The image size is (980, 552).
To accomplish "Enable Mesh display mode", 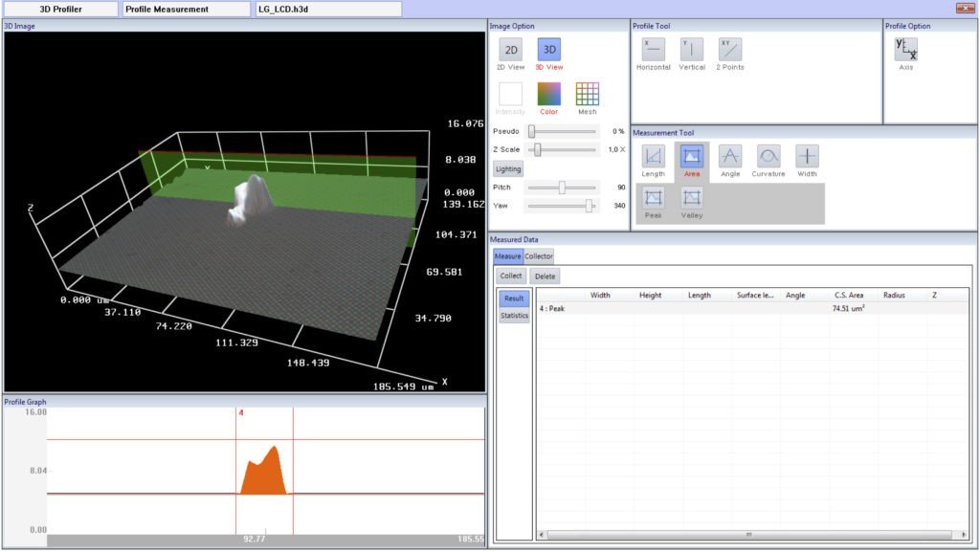I will 587,95.
